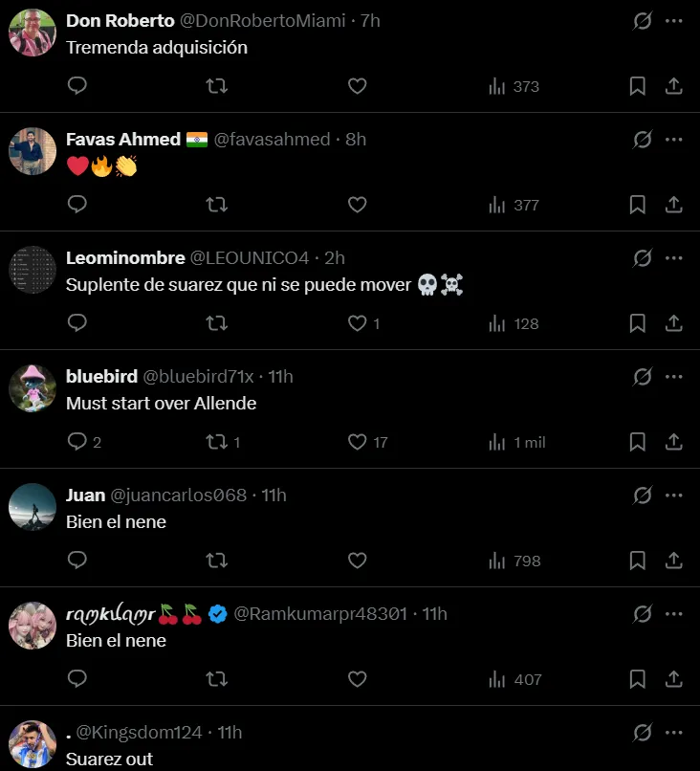Image resolution: width=700 pixels, height=771 pixels.
Task: Share Don Roberto's tweet via upload icon
Action: pyautogui.click(x=674, y=86)
